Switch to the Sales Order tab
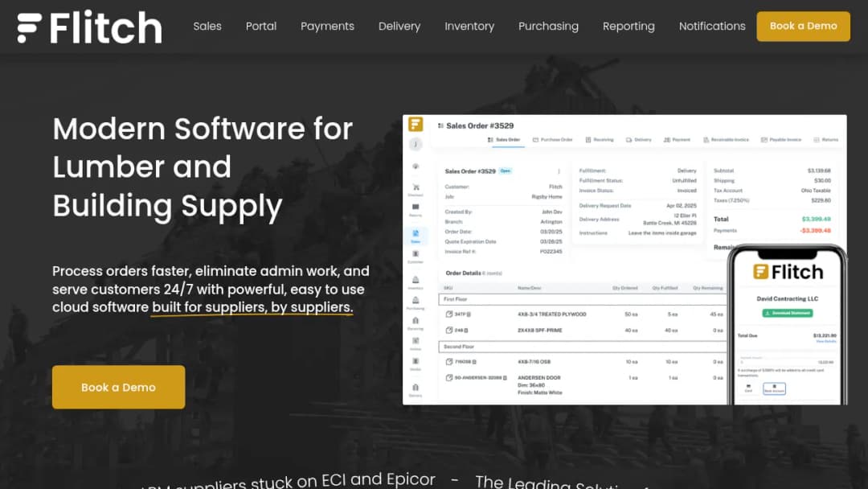Image resolution: width=868 pixels, height=489 pixels. (504, 140)
